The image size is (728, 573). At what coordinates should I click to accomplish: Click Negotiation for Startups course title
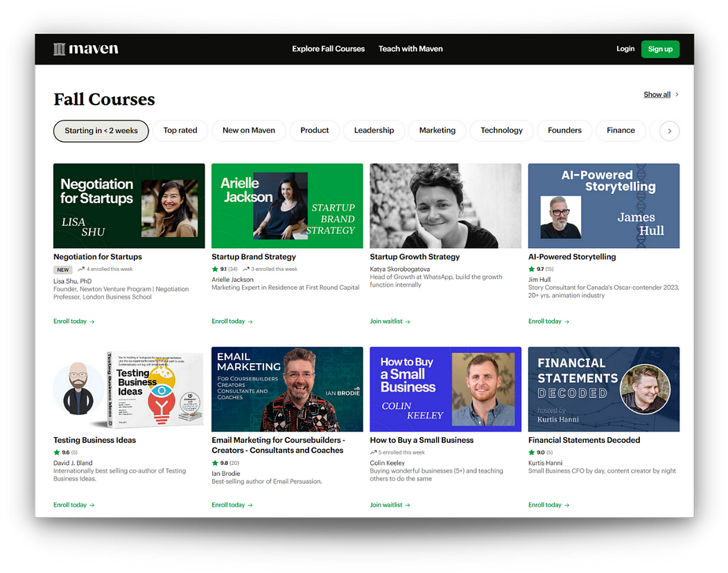[x=98, y=256]
